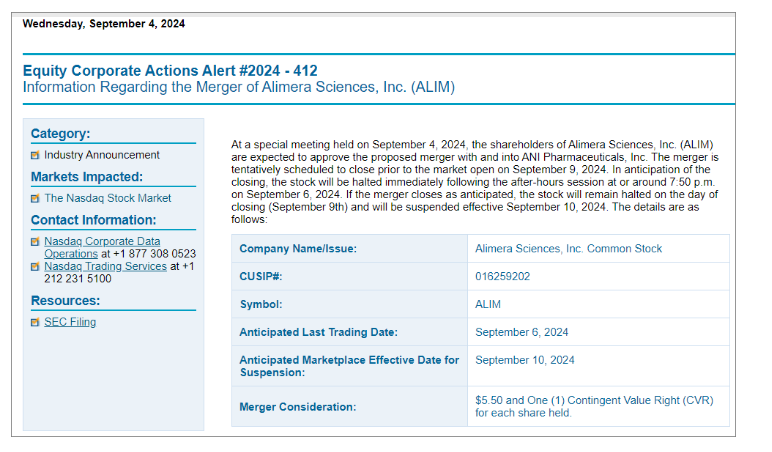
Task: Click the Alimera Sciences, Inc. Common Stock value
Action: click(x=569, y=249)
